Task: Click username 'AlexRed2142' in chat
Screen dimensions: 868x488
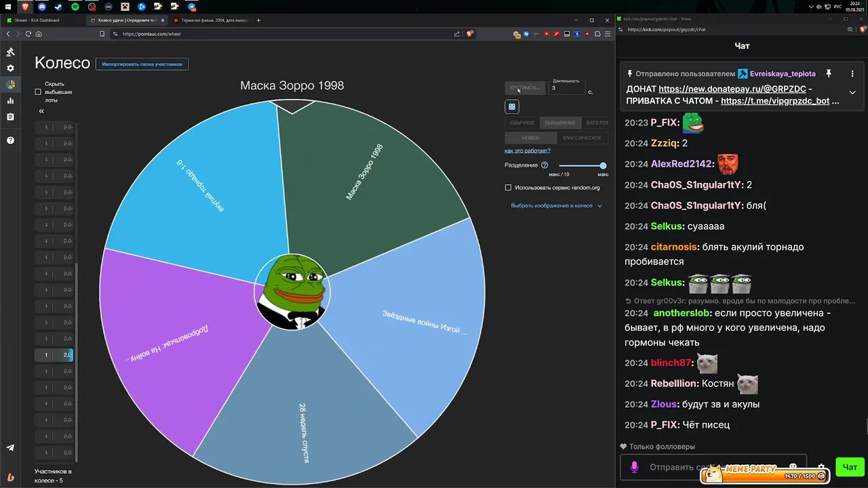Action: (x=682, y=164)
